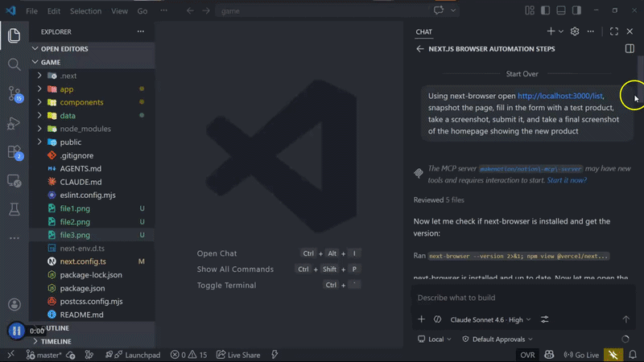Open the localhost:3000/list link
This screenshot has height=362, width=644.
560,96
